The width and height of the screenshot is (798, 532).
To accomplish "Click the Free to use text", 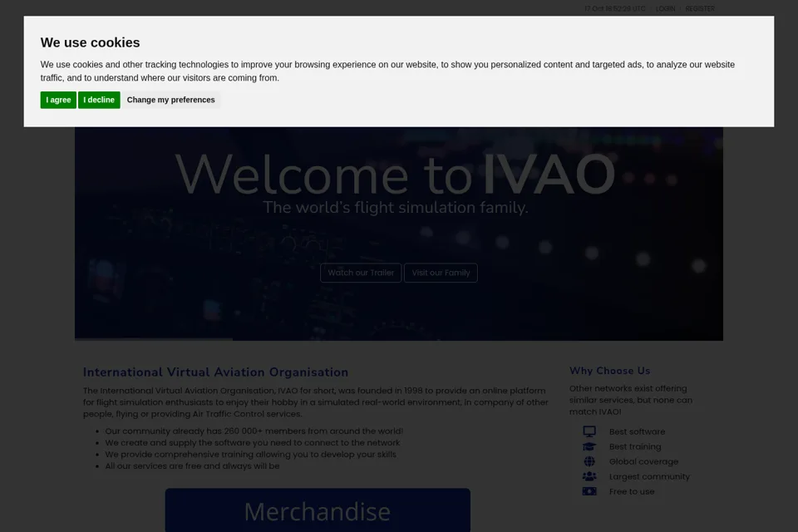I will point(632,492).
